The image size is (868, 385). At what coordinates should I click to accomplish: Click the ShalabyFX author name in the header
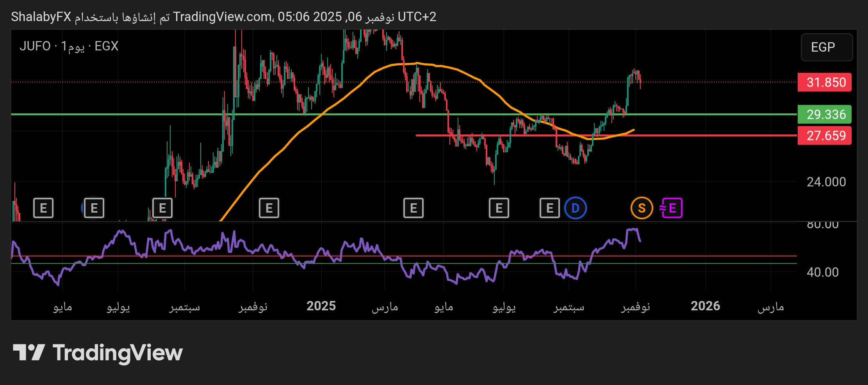[x=41, y=17]
